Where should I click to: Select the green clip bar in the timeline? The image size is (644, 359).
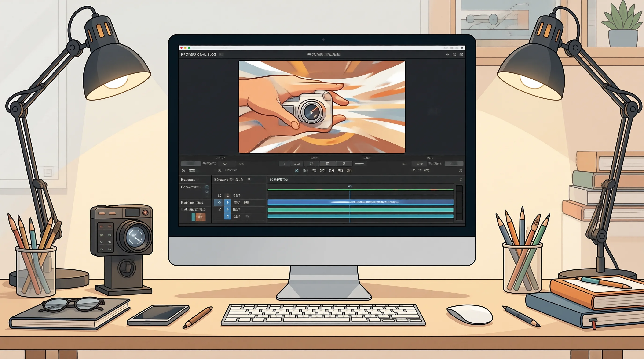click(x=360, y=210)
